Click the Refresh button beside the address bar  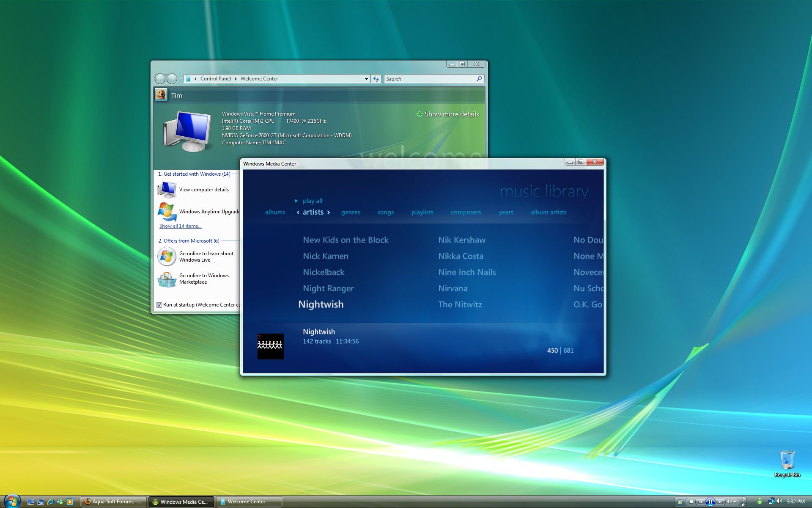pyautogui.click(x=376, y=79)
